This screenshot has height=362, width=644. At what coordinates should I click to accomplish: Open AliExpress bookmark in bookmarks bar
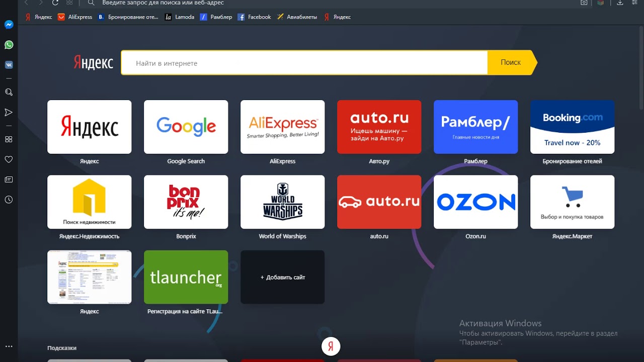(x=75, y=17)
